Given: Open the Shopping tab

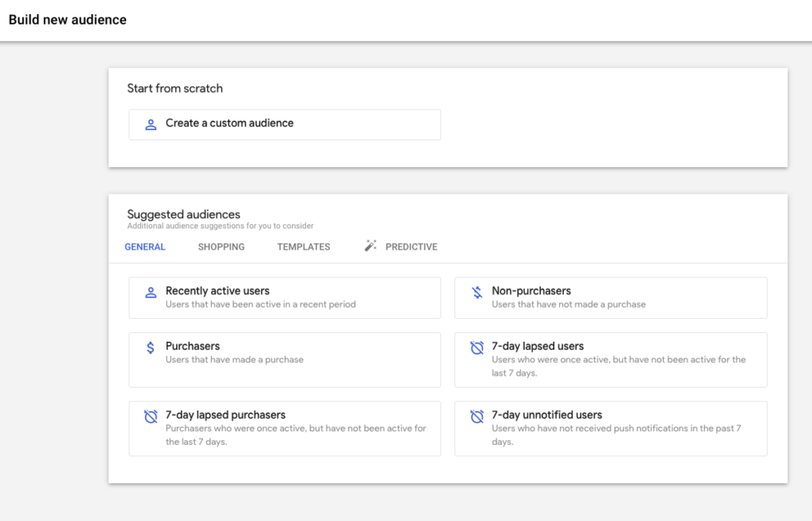Looking at the screenshot, I should [x=221, y=247].
